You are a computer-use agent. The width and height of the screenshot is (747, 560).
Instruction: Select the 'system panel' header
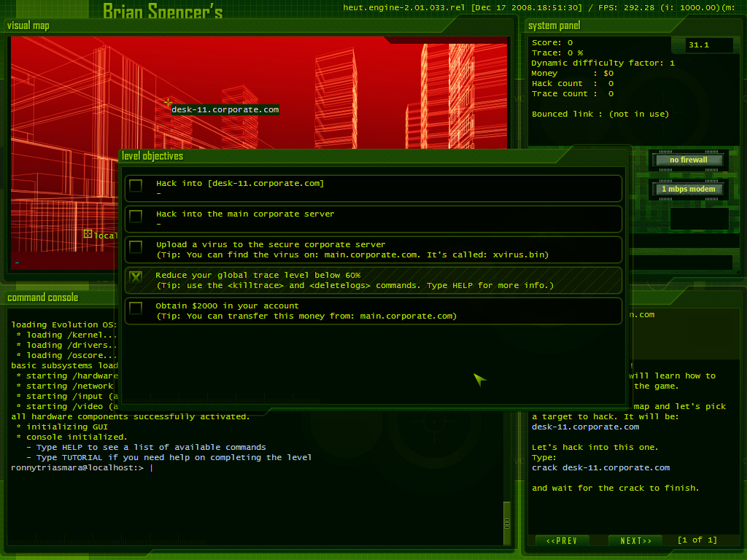pyautogui.click(x=554, y=26)
